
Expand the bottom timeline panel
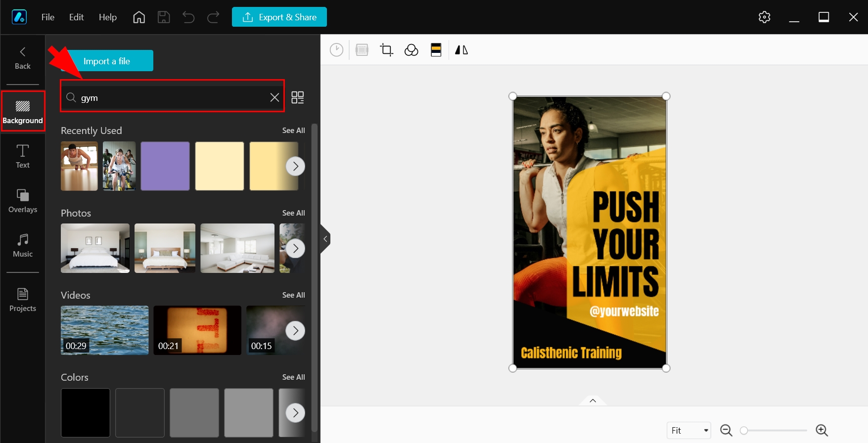click(x=593, y=400)
